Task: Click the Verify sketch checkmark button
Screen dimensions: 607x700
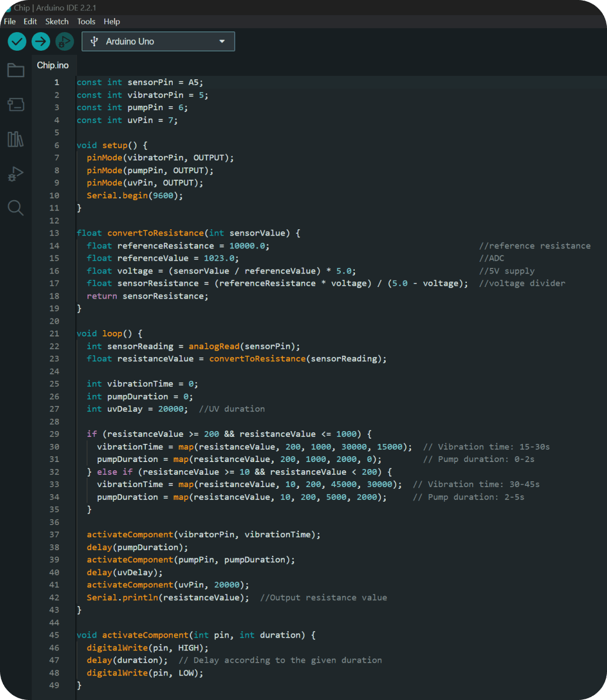Action: click(x=17, y=41)
